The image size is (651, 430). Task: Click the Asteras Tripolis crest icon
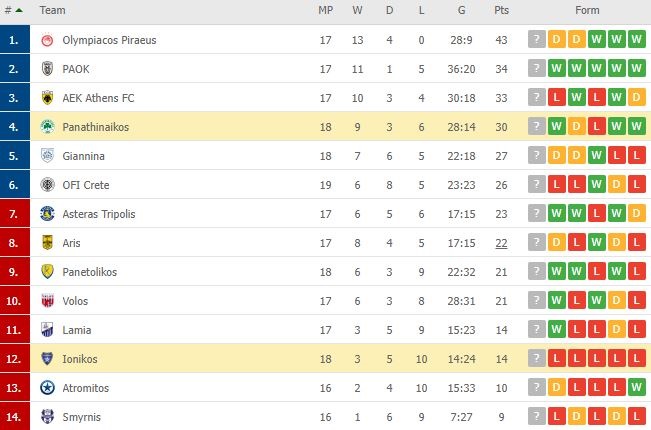[x=47, y=214]
